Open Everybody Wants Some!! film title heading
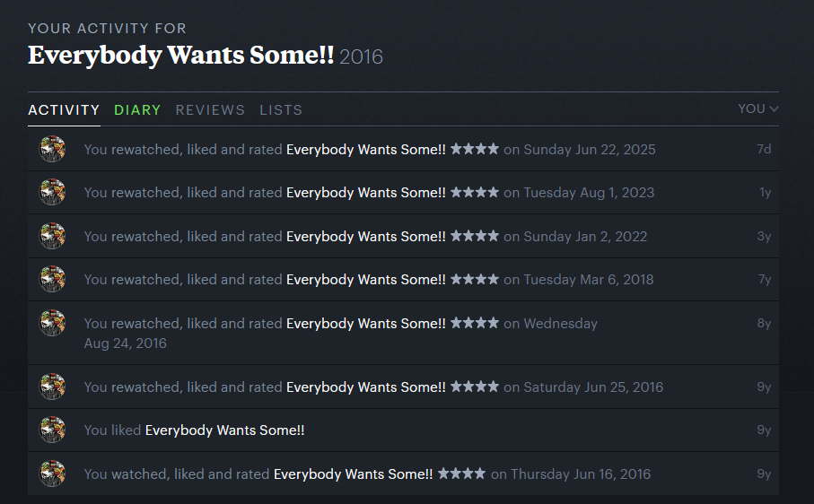This screenshot has width=814, height=504. click(180, 56)
